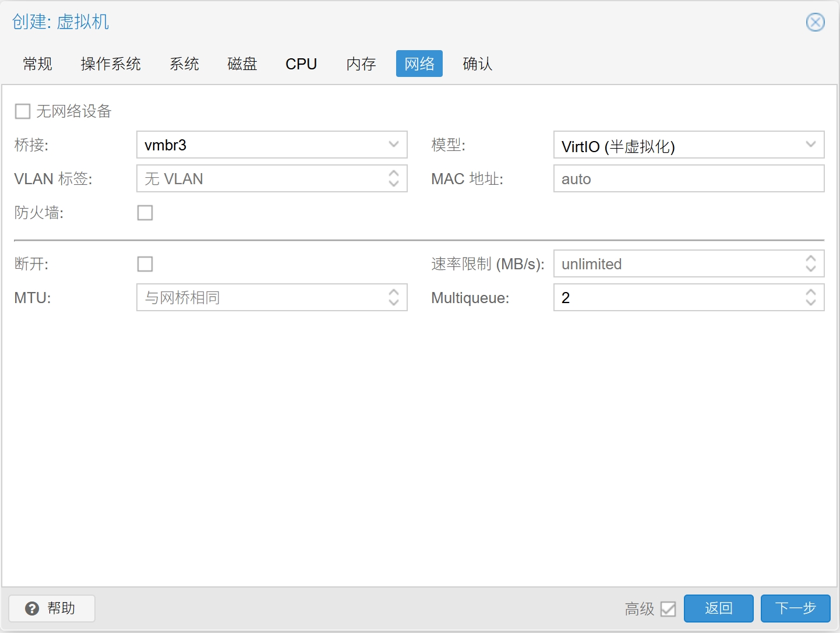The height and width of the screenshot is (633, 840).
Task: Click the VLAN 标签 spinner arrows
Action: click(x=394, y=178)
